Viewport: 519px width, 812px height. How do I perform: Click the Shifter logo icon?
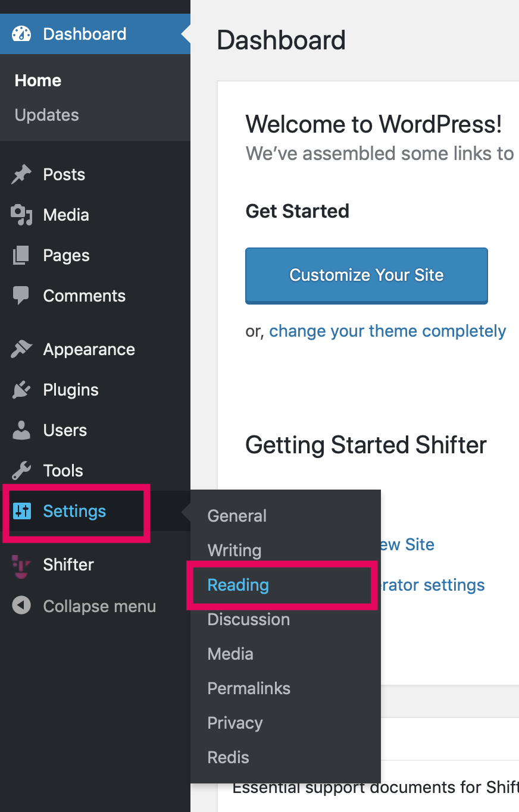(x=21, y=565)
